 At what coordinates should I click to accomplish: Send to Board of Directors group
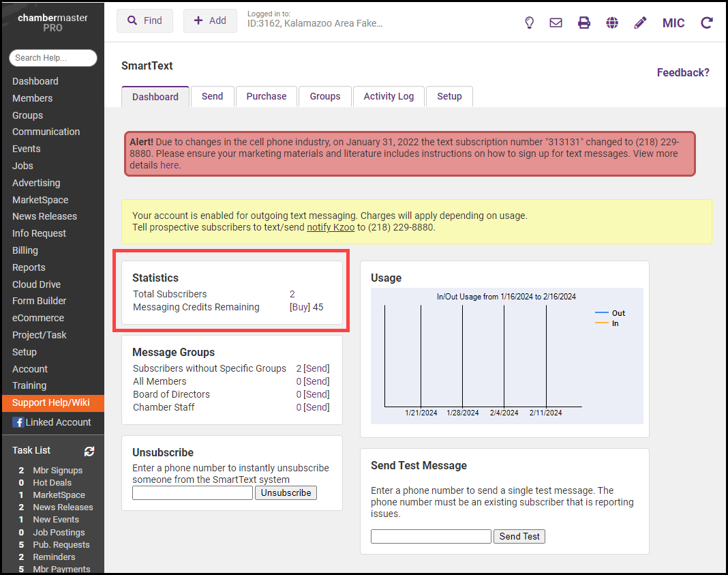tap(316, 394)
